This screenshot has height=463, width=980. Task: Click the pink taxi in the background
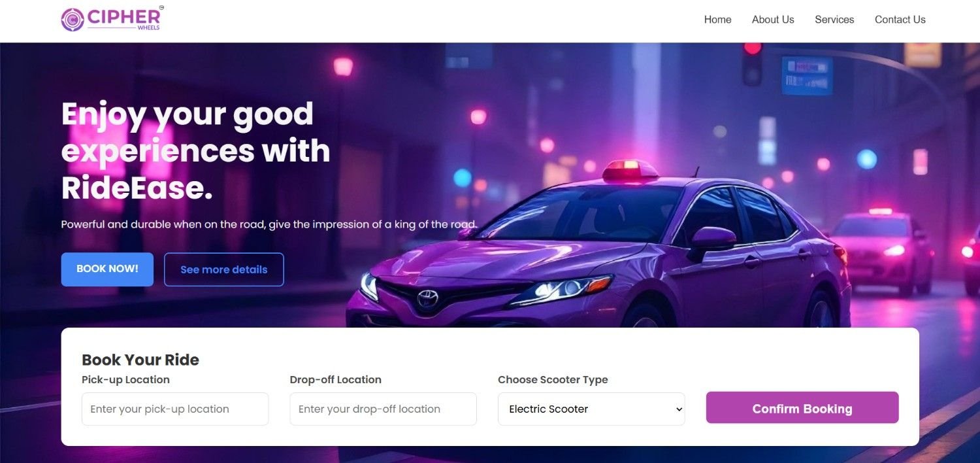pos(882,250)
